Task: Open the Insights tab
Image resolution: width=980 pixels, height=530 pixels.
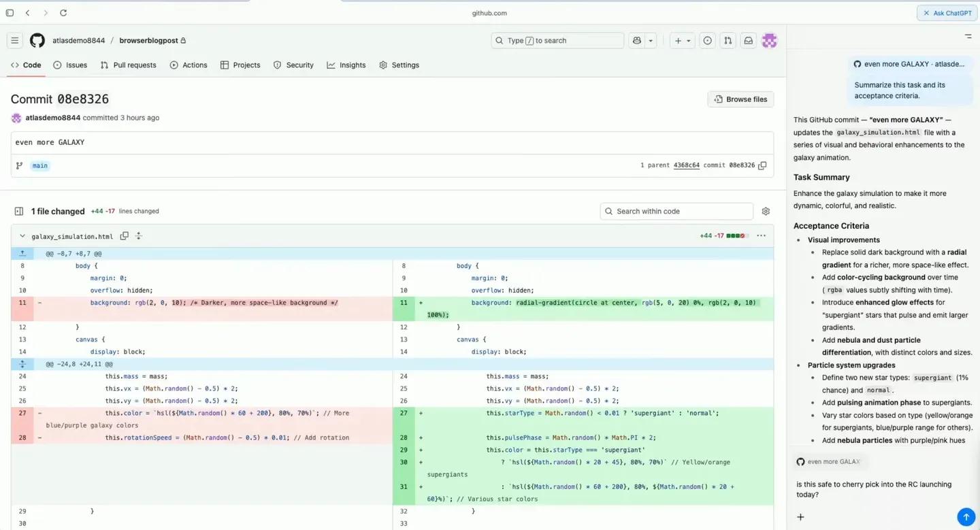Action: coord(346,65)
